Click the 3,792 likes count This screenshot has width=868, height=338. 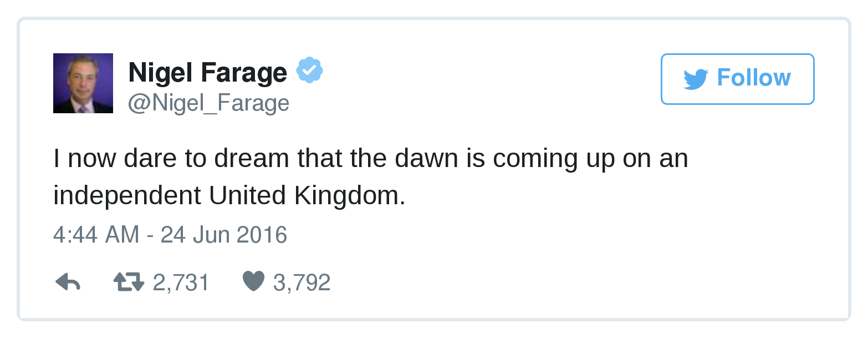tap(302, 282)
